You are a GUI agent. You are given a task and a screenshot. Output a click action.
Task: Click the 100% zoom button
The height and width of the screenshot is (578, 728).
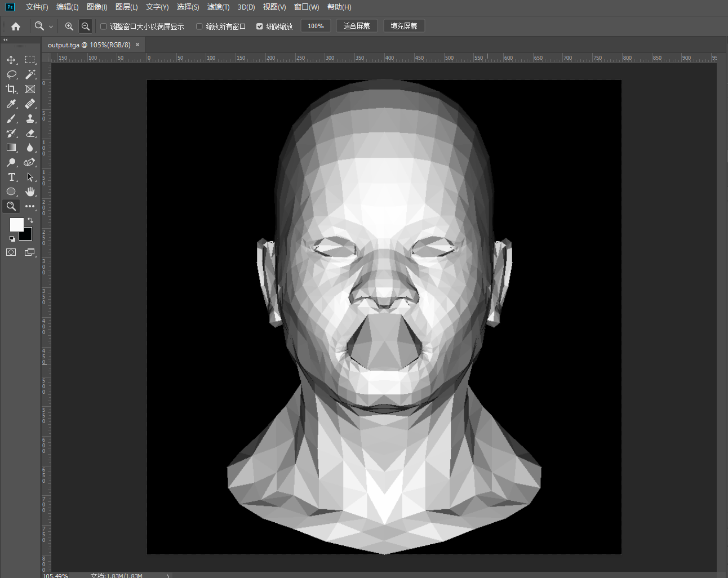click(316, 26)
